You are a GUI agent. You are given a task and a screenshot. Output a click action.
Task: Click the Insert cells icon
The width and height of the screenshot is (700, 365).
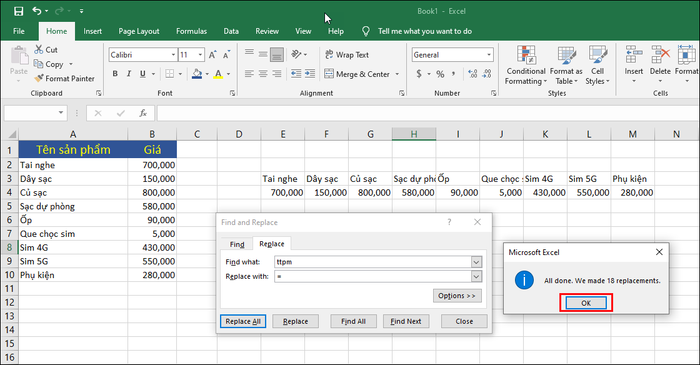point(633,55)
